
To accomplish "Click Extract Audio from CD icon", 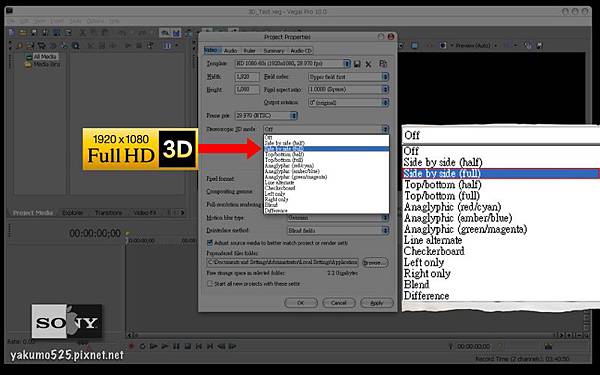I will [53, 46].
